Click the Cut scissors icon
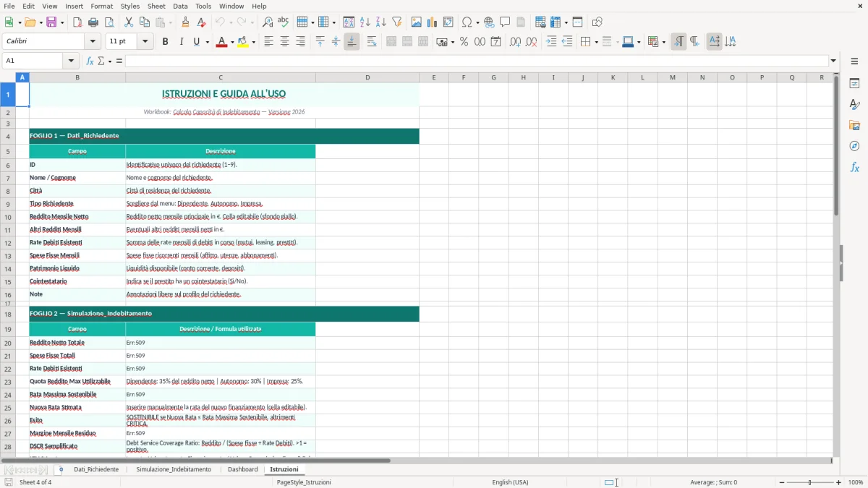The image size is (868, 488). [128, 22]
